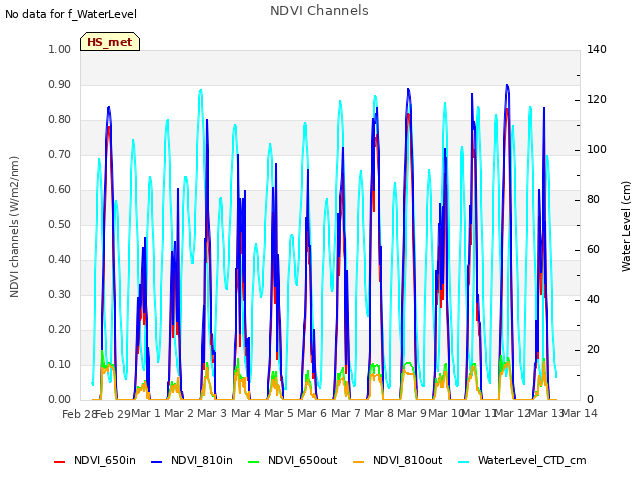Click the Water Level (cm) axis title
The width and height of the screenshot is (640, 480).
pyautogui.click(x=626, y=227)
